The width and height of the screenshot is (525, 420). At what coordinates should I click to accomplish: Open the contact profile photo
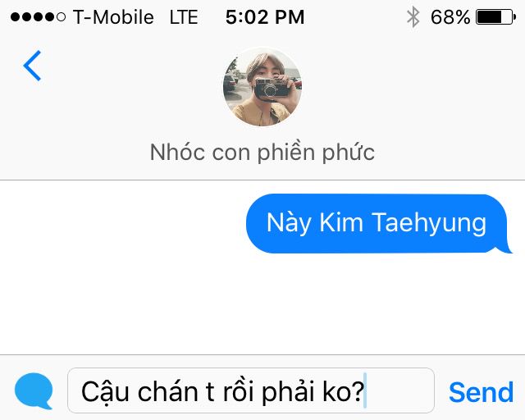[x=262, y=87]
